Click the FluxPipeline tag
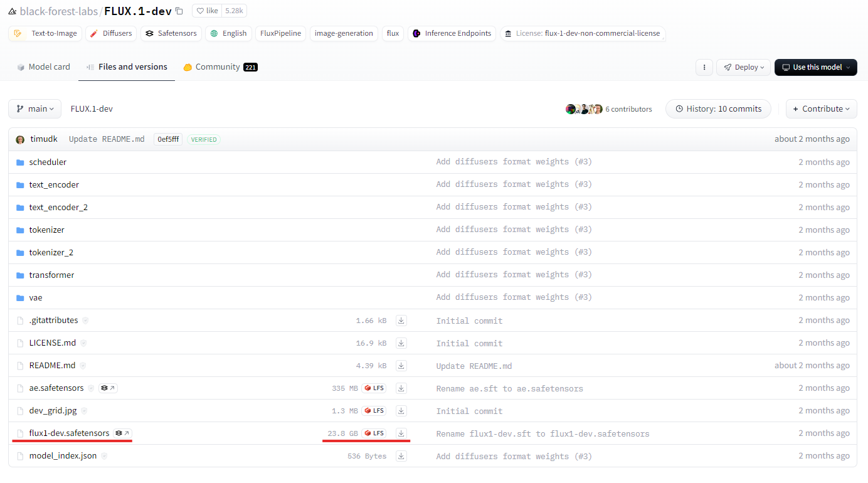The width and height of the screenshot is (868, 483). [x=281, y=33]
